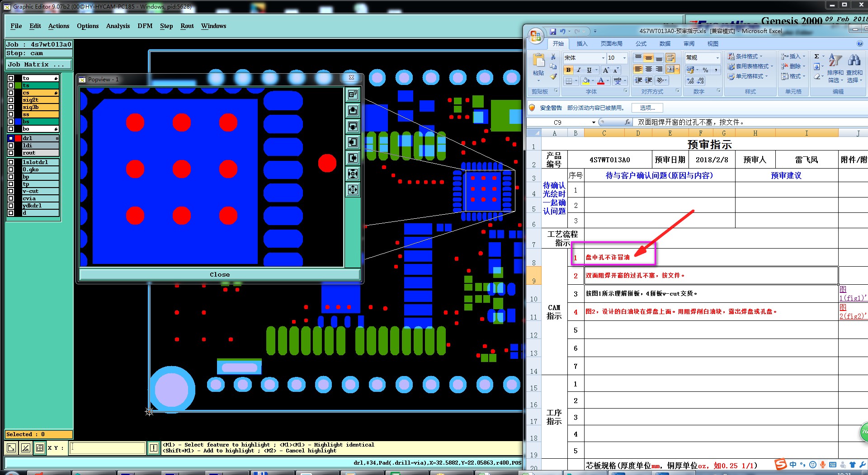
Task: Switch to the 公式 ribbon tab
Action: [641, 44]
